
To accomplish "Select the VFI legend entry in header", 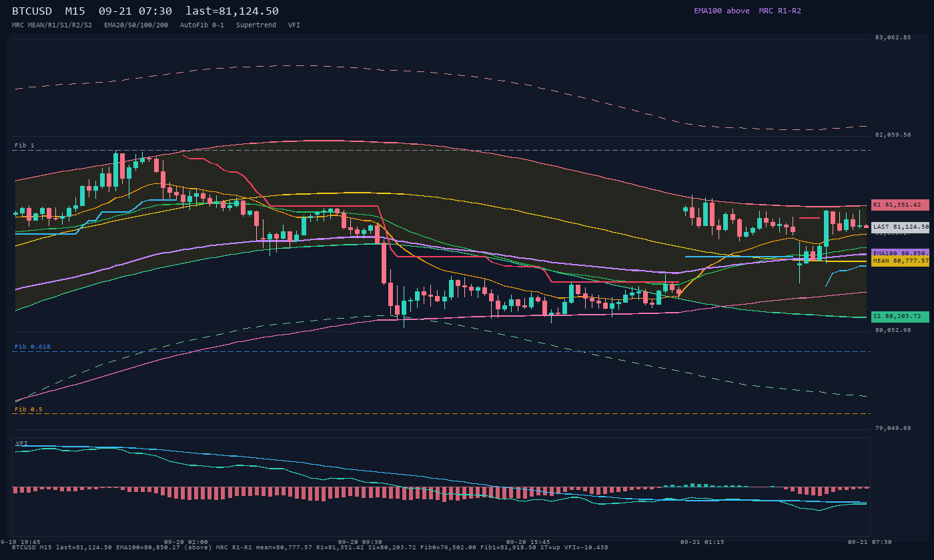I will (x=294, y=25).
